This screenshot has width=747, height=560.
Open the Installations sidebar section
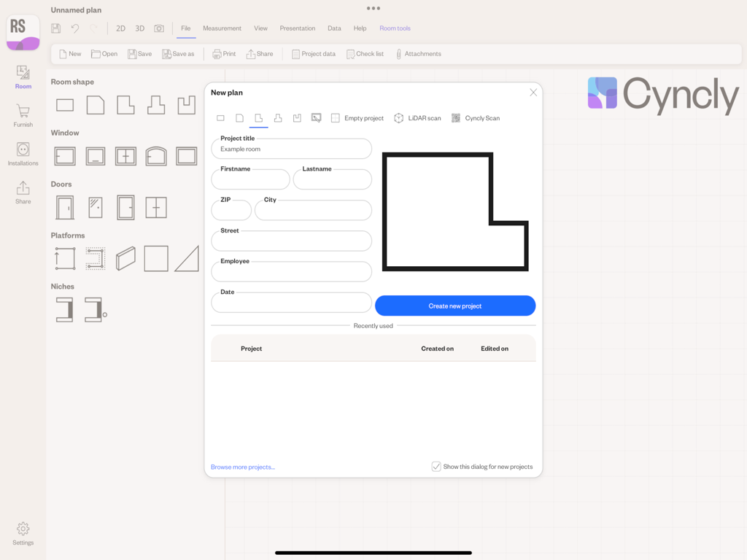[23, 155]
